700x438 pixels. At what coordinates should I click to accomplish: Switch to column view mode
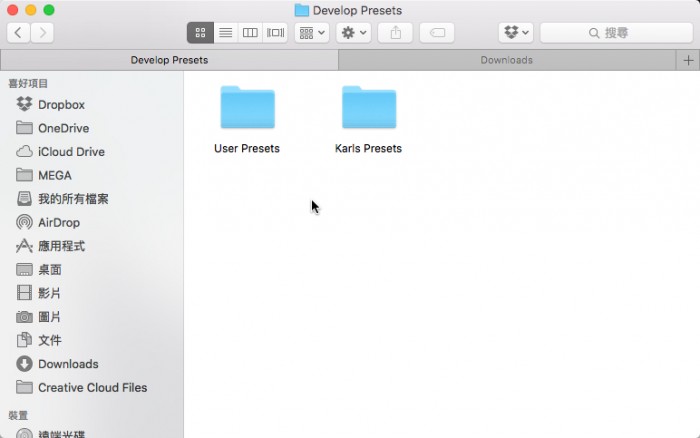(x=250, y=33)
